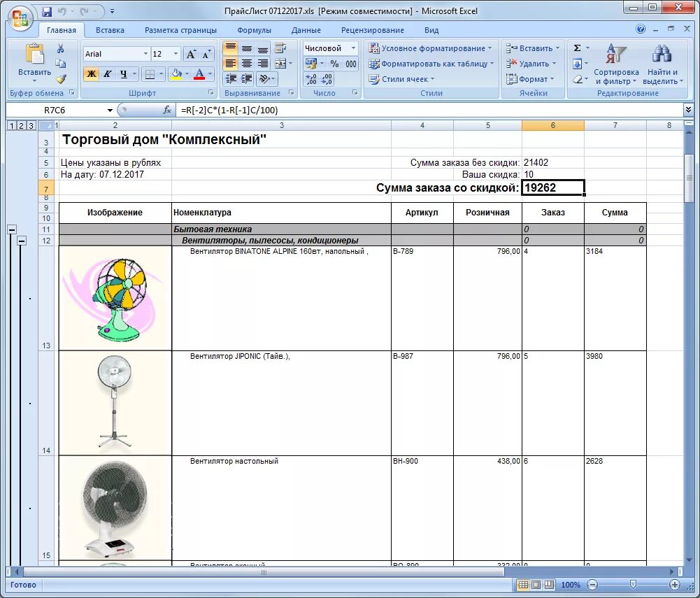The width and height of the screenshot is (700, 598).
Task: Open Excel help question mark
Action: [641, 29]
